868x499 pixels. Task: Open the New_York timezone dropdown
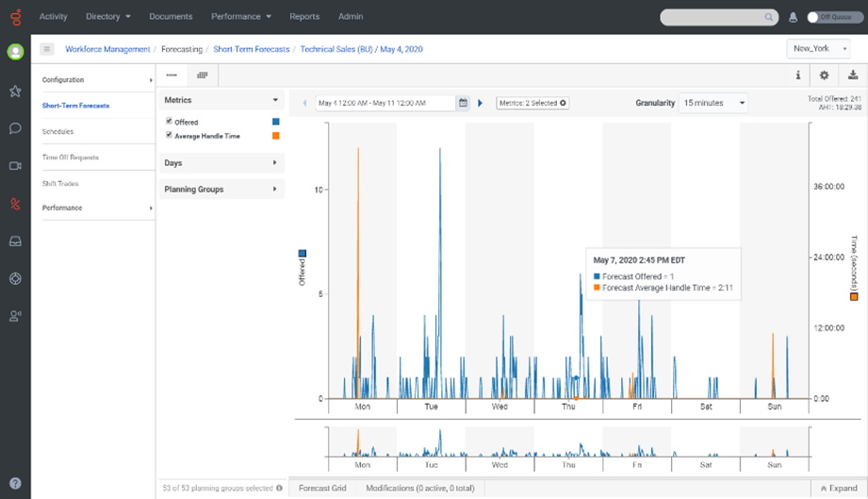pyautogui.click(x=818, y=48)
